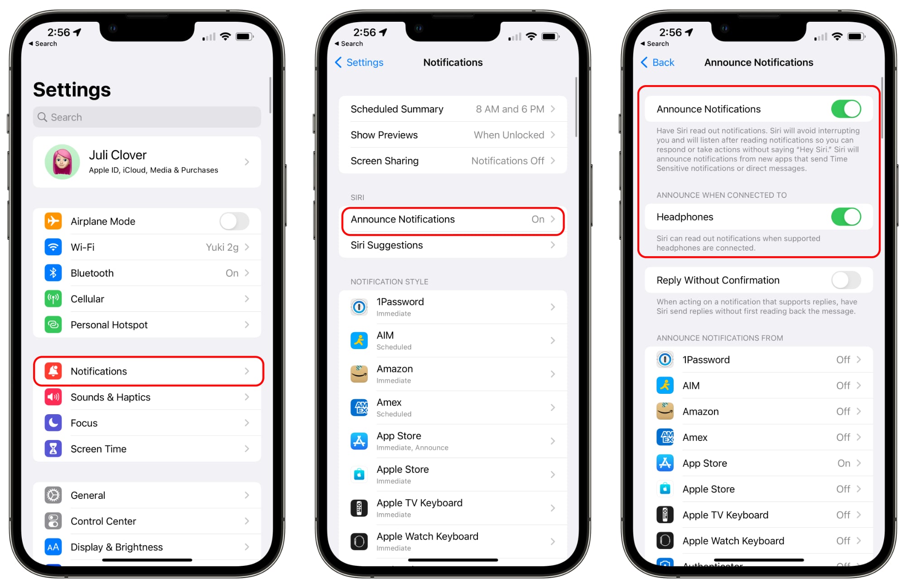
Task: Expand the Scheduled Summary settings
Action: click(x=453, y=110)
